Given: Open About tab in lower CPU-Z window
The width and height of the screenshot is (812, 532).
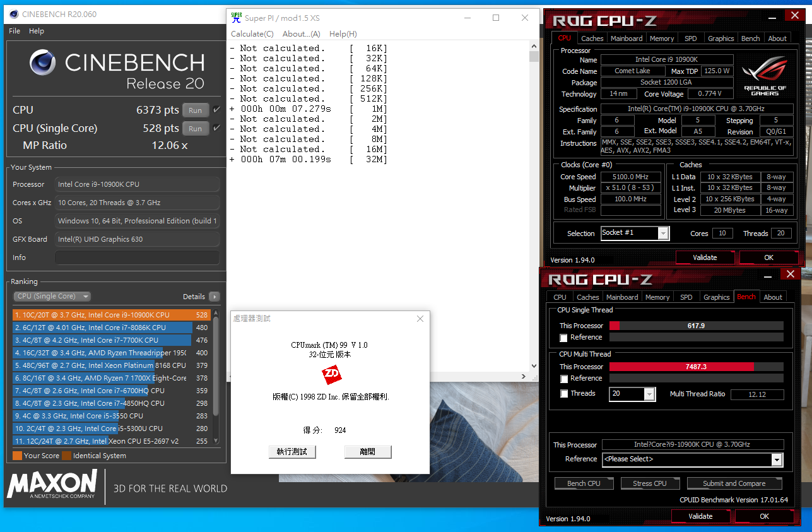Looking at the screenshot, I should coord(773,297).
